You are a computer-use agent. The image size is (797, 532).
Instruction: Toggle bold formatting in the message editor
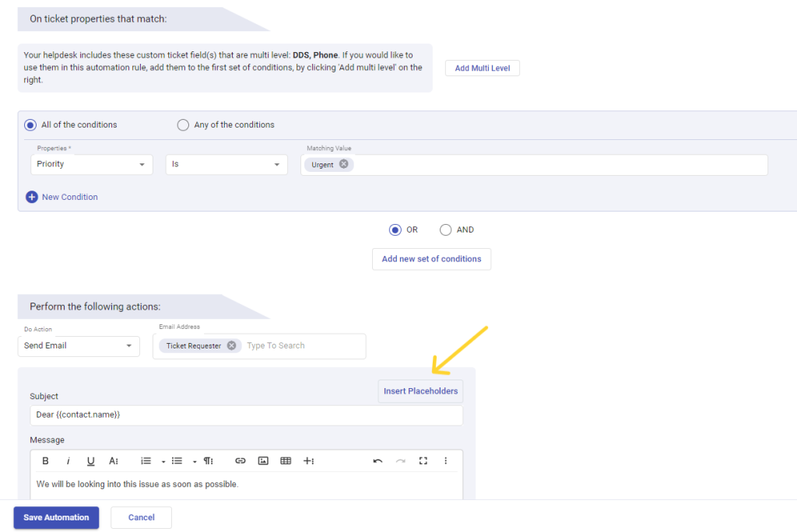(x=45, y=460)
